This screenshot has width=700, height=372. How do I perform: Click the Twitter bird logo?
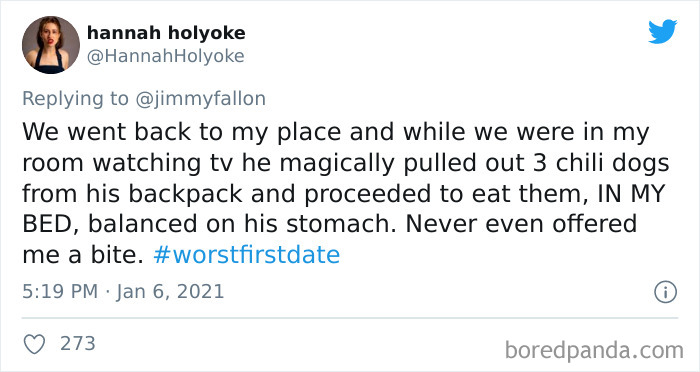[x=662, y=32]
